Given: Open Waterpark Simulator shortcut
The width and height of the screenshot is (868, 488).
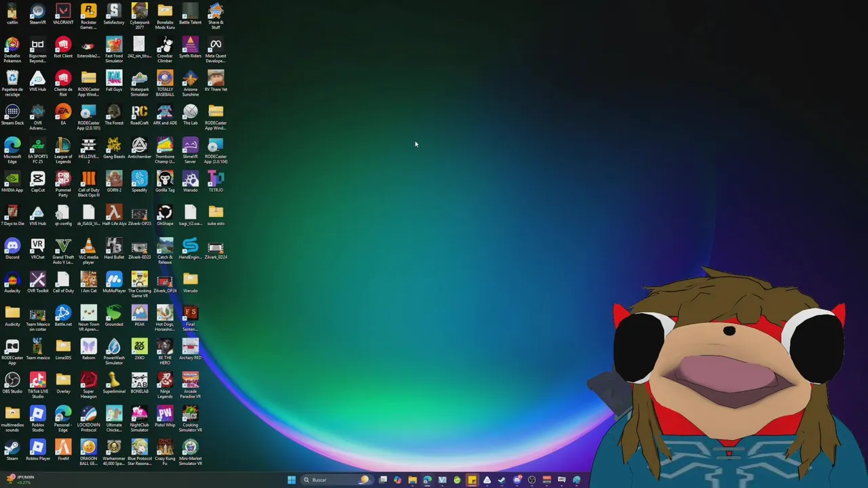Looking at the screenshot, I should tap(139, 83).
